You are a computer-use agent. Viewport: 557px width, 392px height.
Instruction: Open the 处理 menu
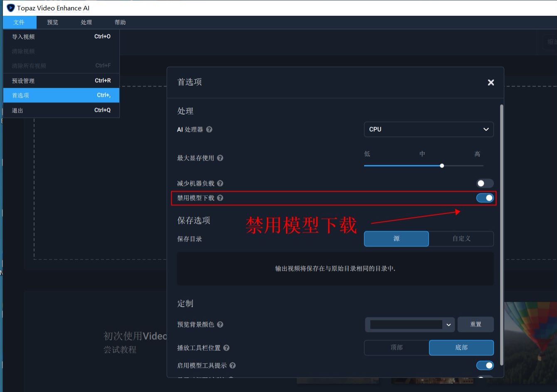pos(86,22)
